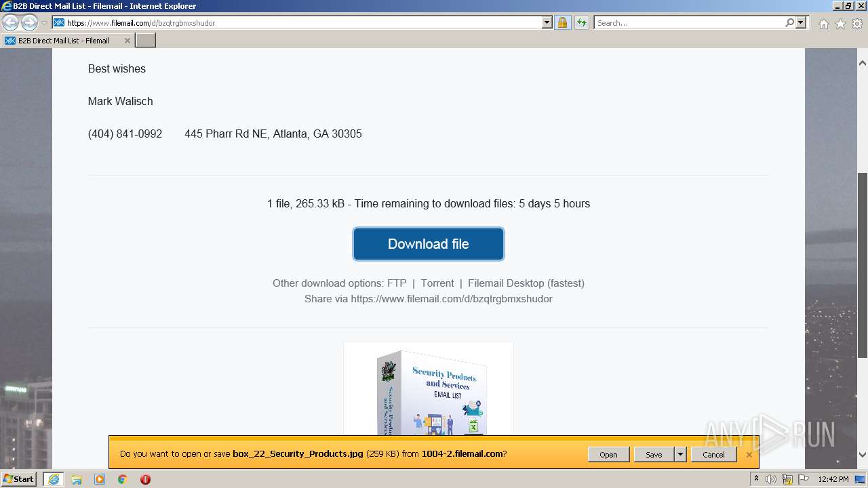Click the phone number (404) 841-0992
This screenshot has width=868, height=488.
[x=125, y=134]
